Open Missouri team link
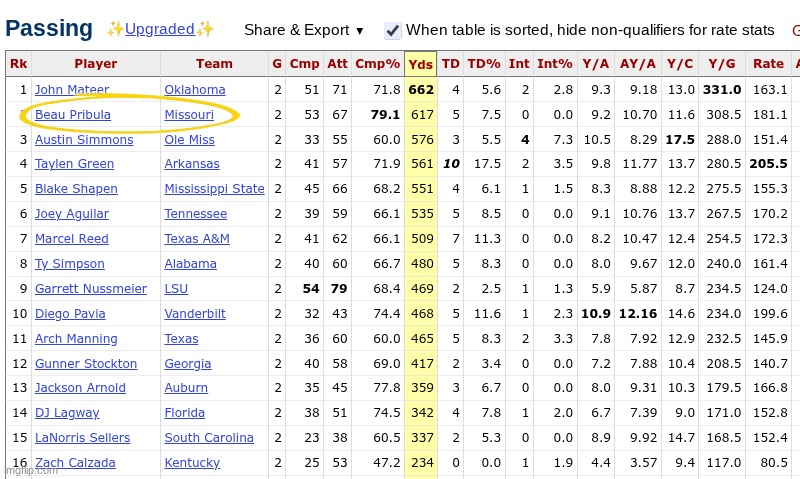Screen dimensions: 800x479 click(189, 115)
